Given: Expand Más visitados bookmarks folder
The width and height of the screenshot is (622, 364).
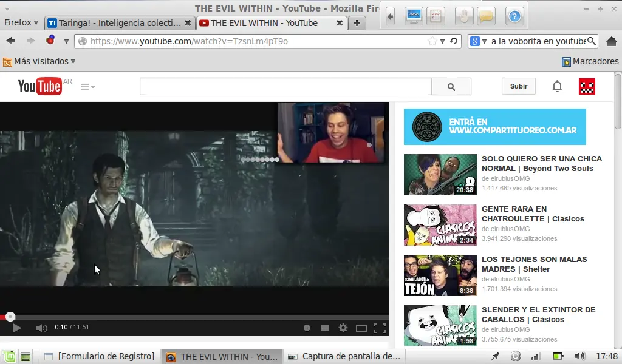Looking at the screenshot, I should pos(39,61).
